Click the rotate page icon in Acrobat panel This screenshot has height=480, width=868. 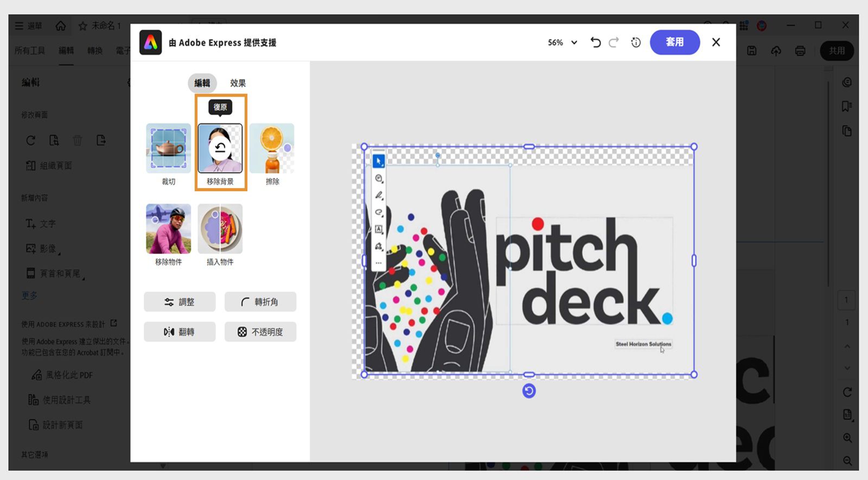(x=31, y=141)
